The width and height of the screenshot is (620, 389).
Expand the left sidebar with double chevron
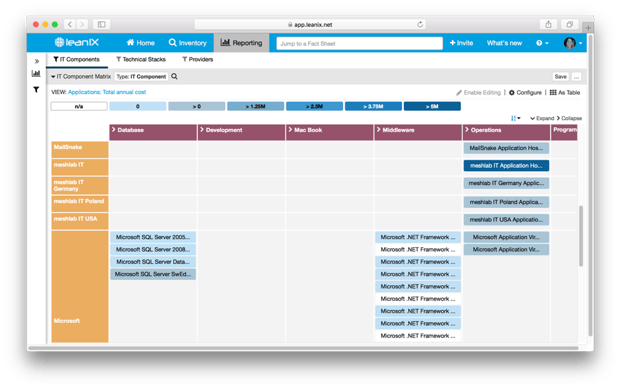tap(36, 61)
